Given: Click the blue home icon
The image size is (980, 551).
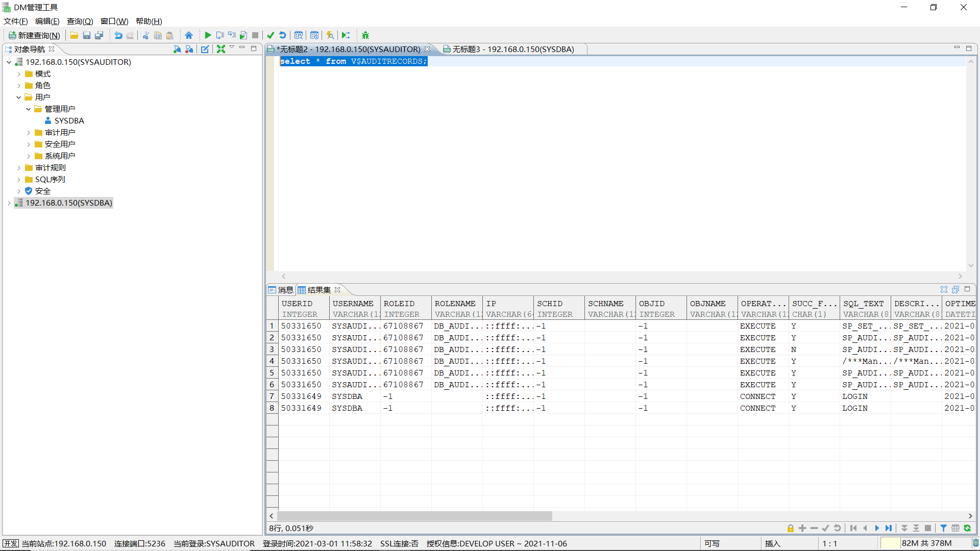Looking at the screenshot, I should (x=189, y=35).
